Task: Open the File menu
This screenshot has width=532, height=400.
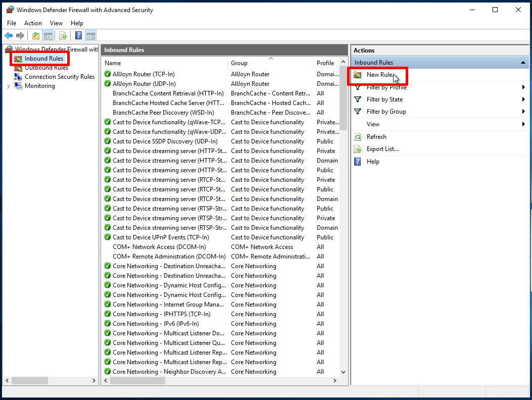Action: coord(12,23)
